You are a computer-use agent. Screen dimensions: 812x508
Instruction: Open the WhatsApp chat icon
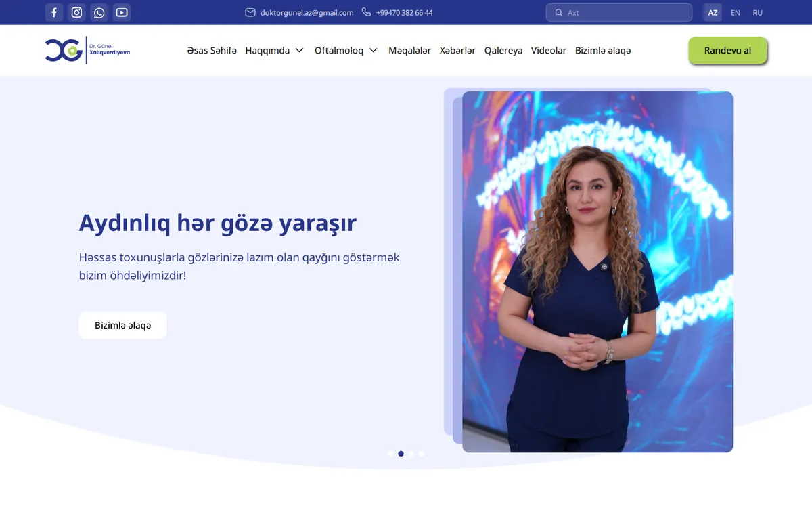tap(99, 12)
